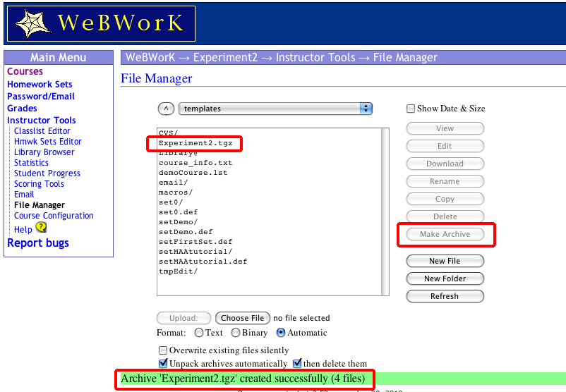Select set0.def in file list

pos(179,212)
